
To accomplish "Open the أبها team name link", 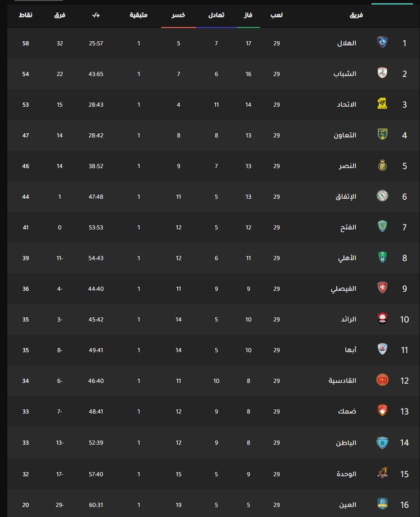I will pos(350,350).
